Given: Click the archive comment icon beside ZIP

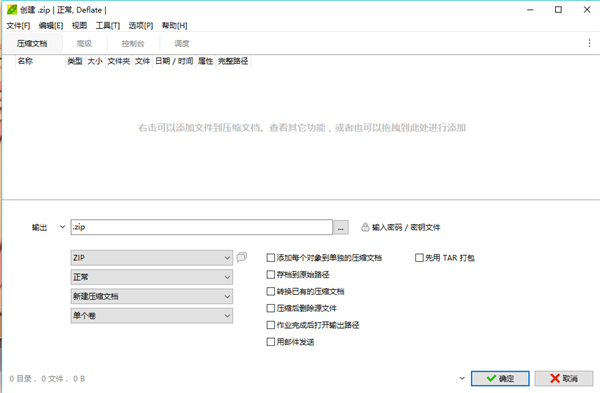Looking at the screenshot, I should 241,257.
